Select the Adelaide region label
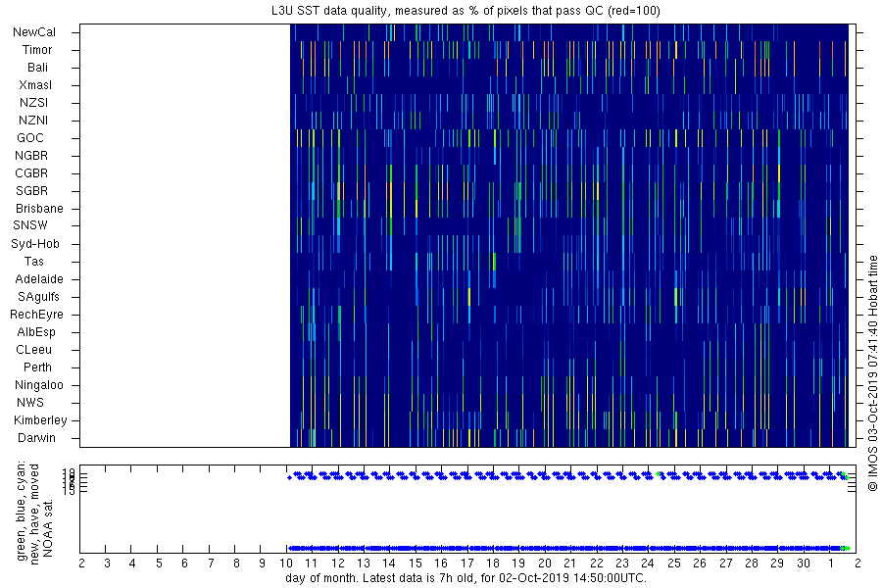882x588 pixels. [x=39, y=279]
